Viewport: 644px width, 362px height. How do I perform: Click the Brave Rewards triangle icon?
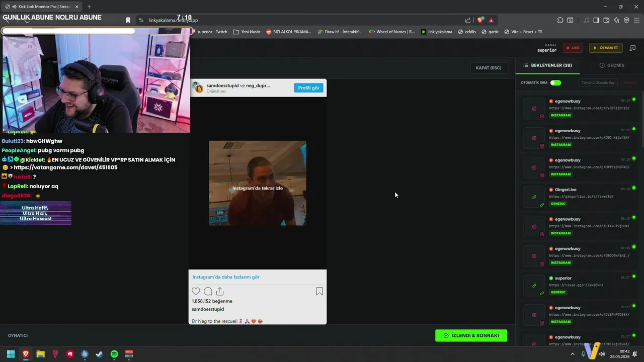click(491, 20)
